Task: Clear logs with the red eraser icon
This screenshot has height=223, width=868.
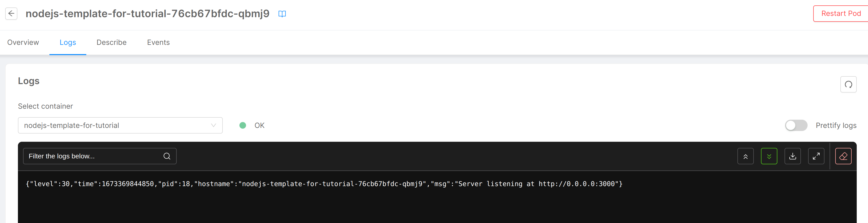Action: tap(843, 156)
